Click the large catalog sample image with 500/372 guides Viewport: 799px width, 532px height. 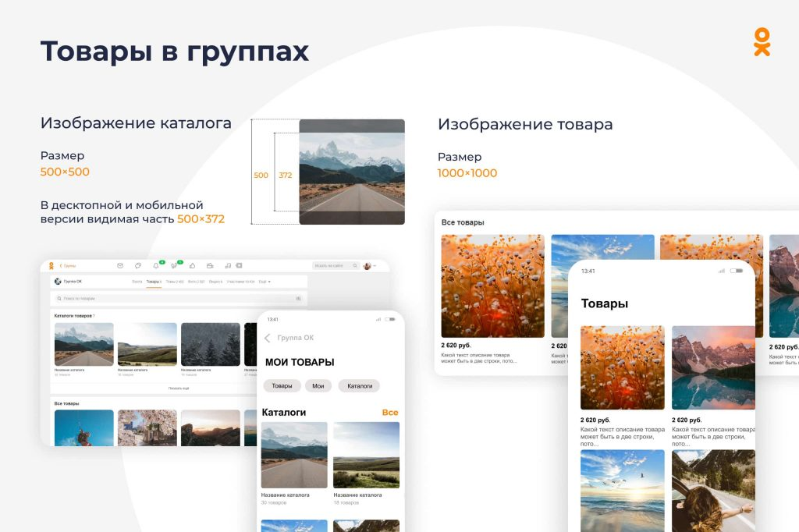tap(352, 172)
